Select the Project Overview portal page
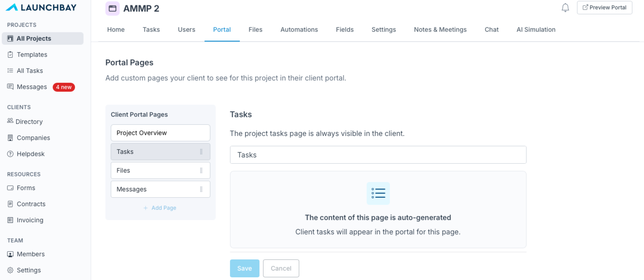The image size is (644, 280). click(x=160, y=133)
